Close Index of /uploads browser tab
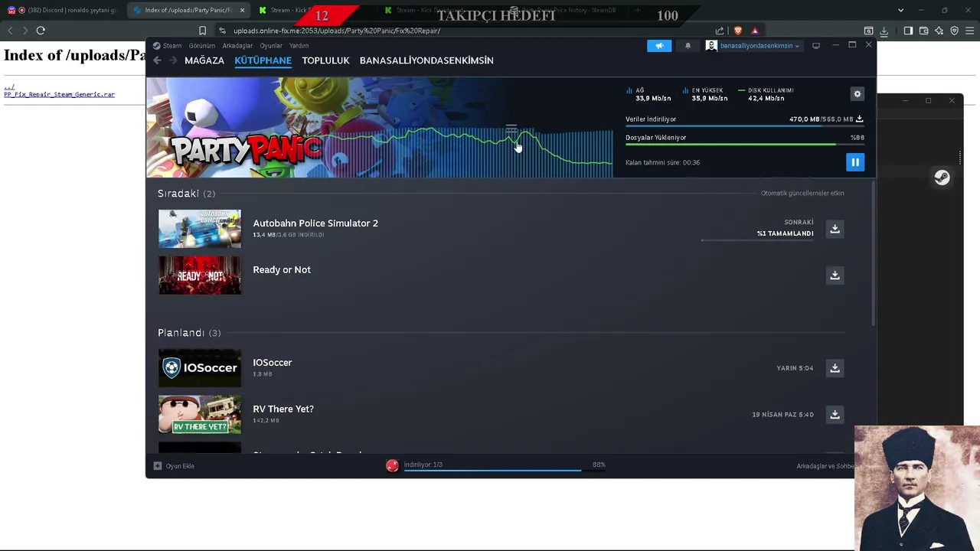Image resolution: width=980 pixels, height=551 pixels. click(242, 11)
